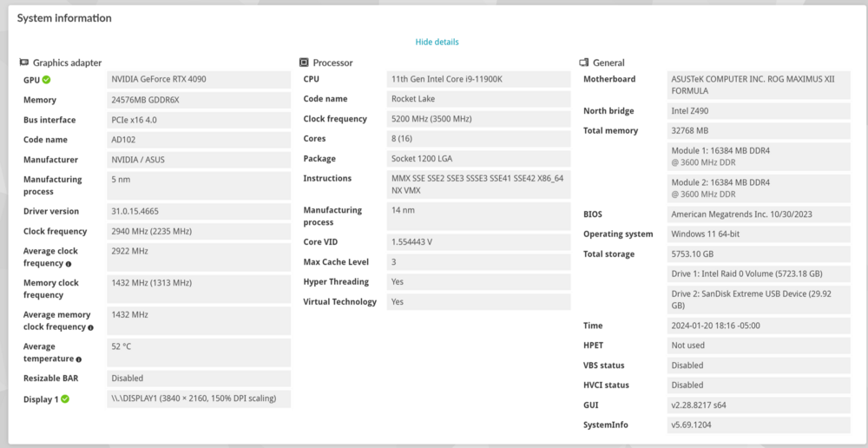Click the Processor chip icon
The image size is (868, 448).
tap(304, 63)
